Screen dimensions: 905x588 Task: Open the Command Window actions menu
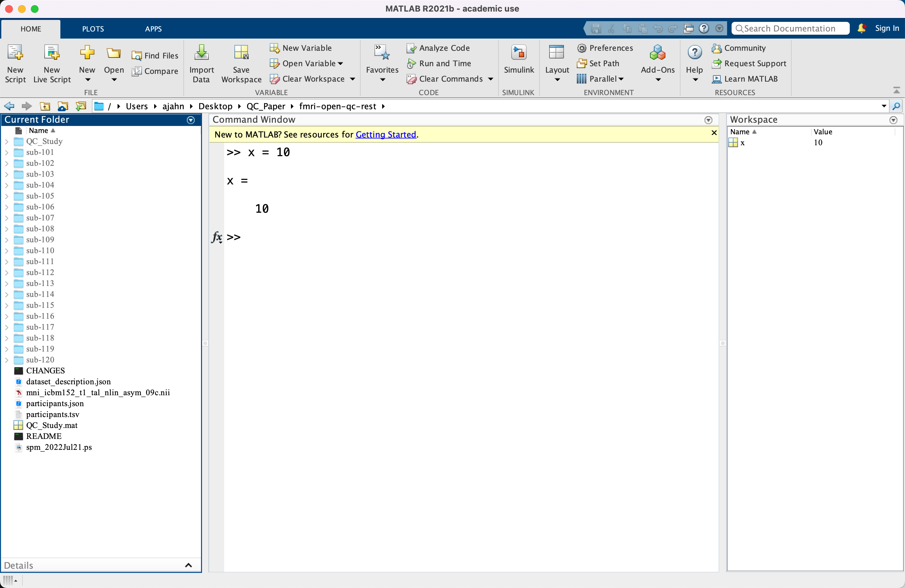click(708, 120)
